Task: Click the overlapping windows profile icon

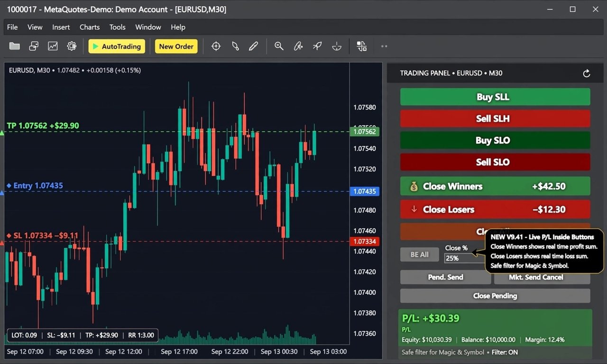Action: click(34, 46)
